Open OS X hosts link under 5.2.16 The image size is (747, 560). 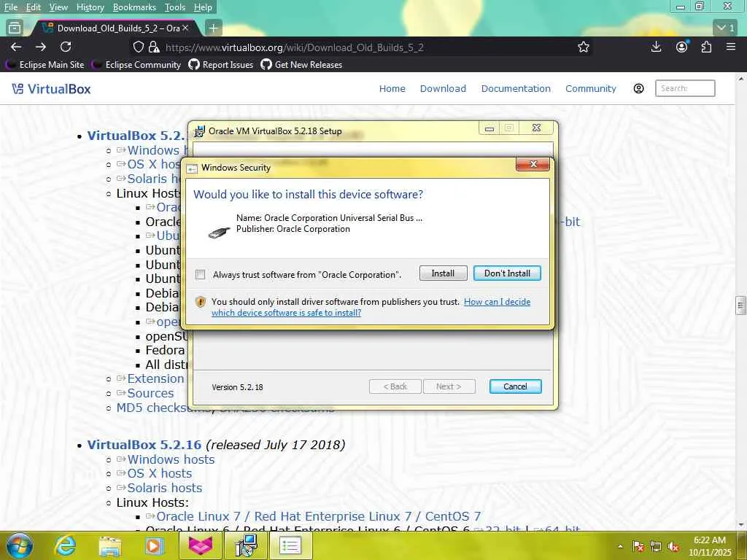click(x=160, y=473)
